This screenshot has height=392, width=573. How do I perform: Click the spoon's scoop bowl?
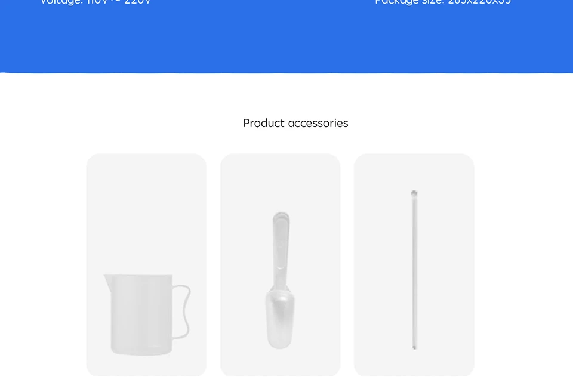pyautogui.click(x=281, y=319)
